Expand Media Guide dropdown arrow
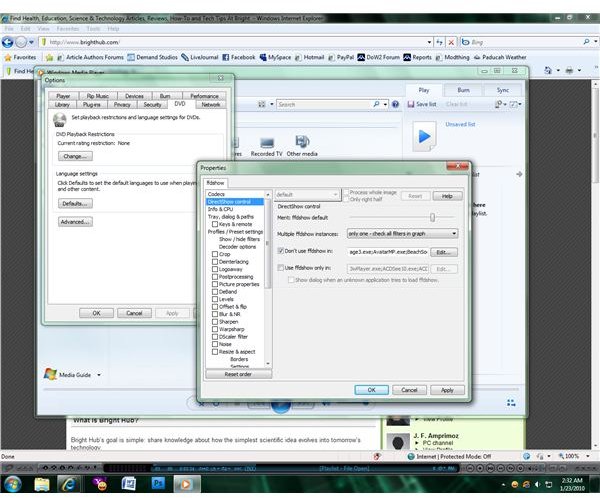This screenshot has height=498, width=600. [x=99, y=375]
